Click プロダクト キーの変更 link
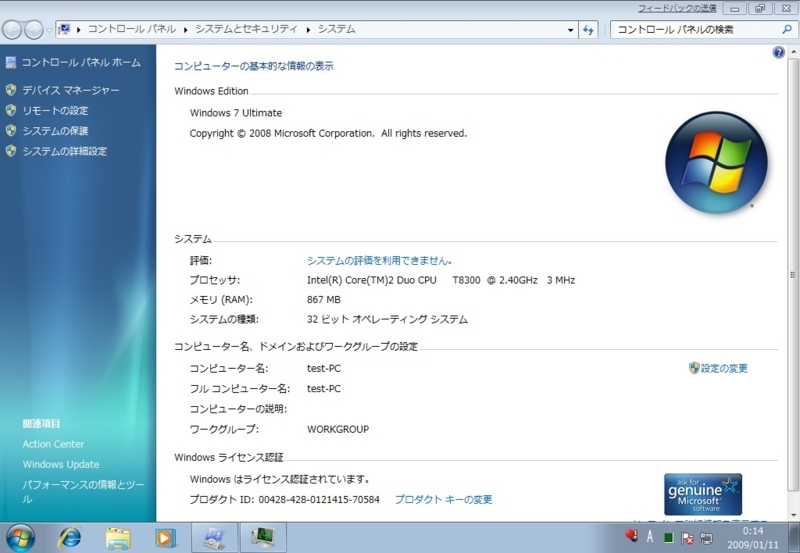Viewport: 800px width, 553px height. 443,499
